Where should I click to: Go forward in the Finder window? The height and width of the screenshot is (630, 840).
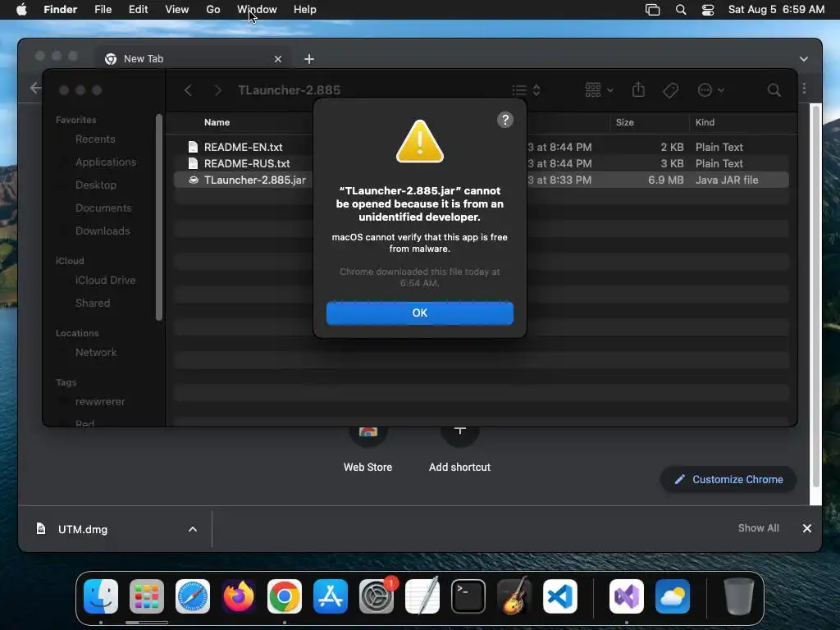pyautogui.click(x=217, y=90)
